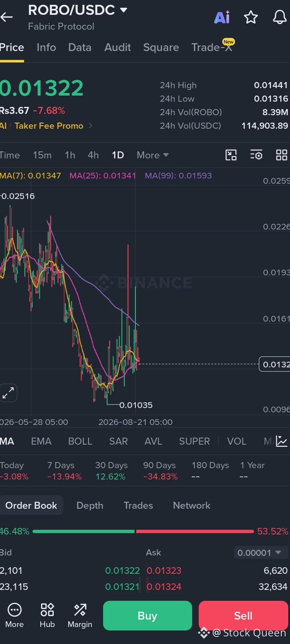Viewport: 290px width, 644px height.
Task: Expand the ROBO/USDC pair selector arrow
Action: 124,10
